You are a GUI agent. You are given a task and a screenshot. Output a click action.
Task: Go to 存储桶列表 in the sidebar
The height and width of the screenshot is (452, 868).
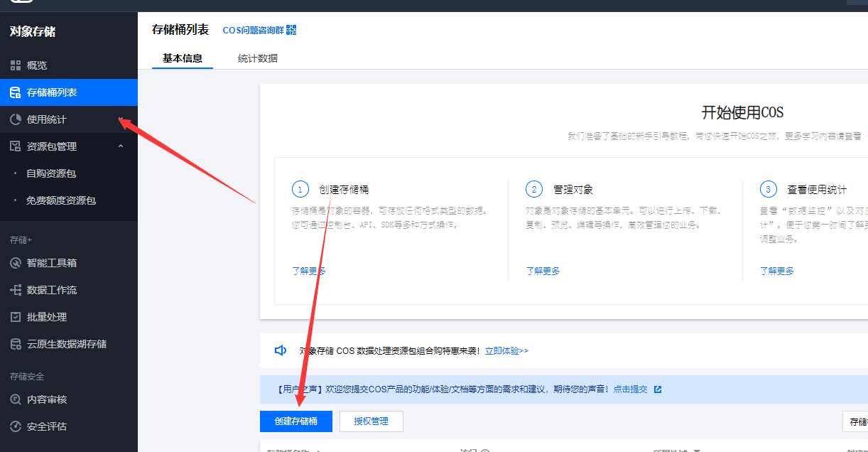pos(69,92)
